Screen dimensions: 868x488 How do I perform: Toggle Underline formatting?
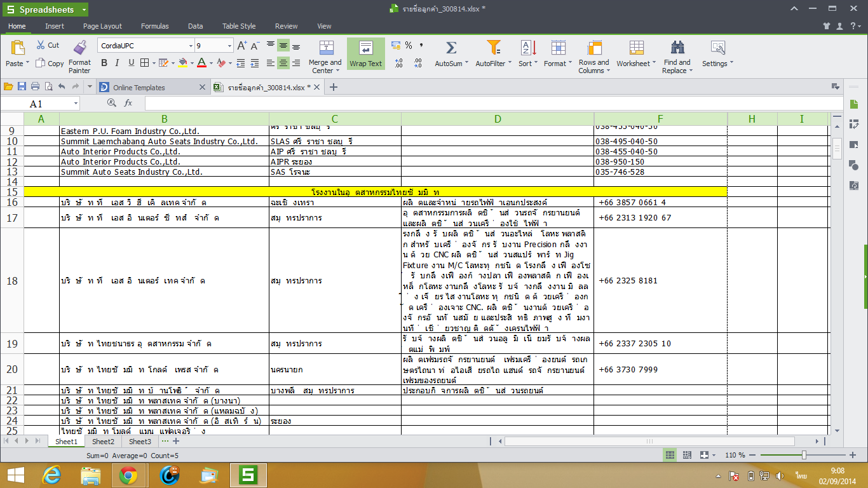(x=132, y=62)
